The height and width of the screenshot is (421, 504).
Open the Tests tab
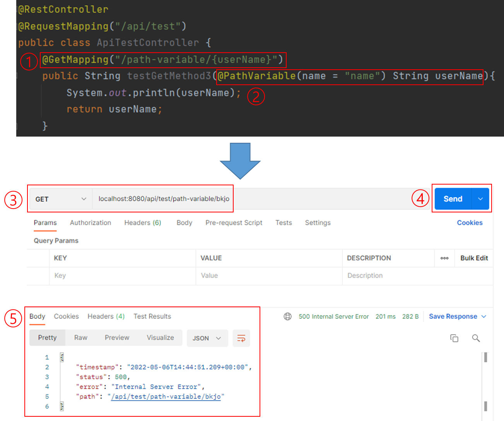[284, 223]
